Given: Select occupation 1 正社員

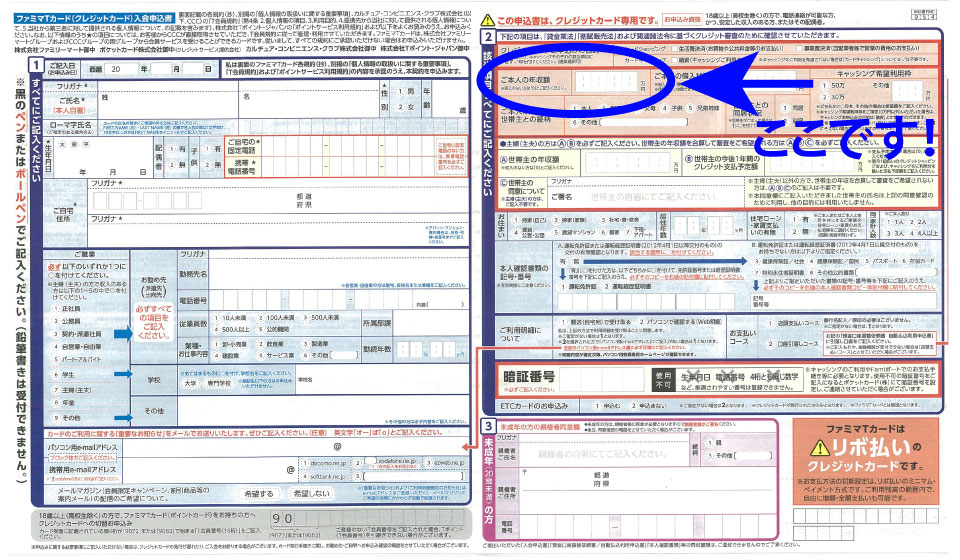Looking at the screenshot, I should pos(67,309).
